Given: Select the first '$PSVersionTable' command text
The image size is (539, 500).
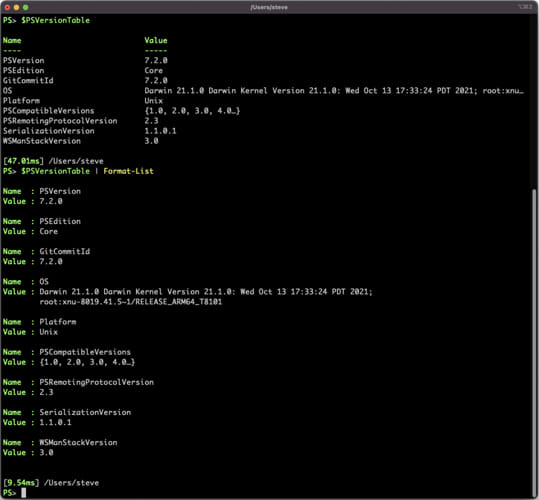Looking at the screenshot, I should [55, 20].
